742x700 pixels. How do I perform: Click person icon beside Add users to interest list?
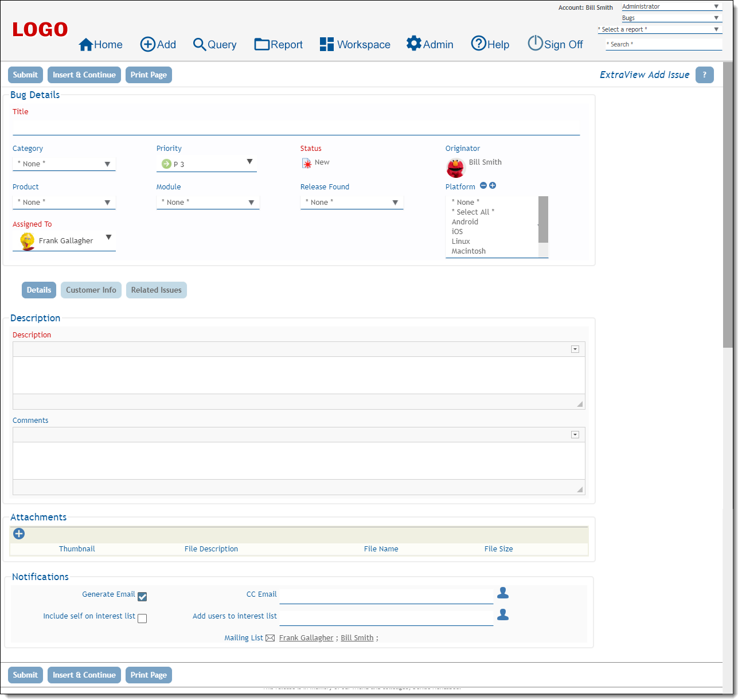coord(503,615)
